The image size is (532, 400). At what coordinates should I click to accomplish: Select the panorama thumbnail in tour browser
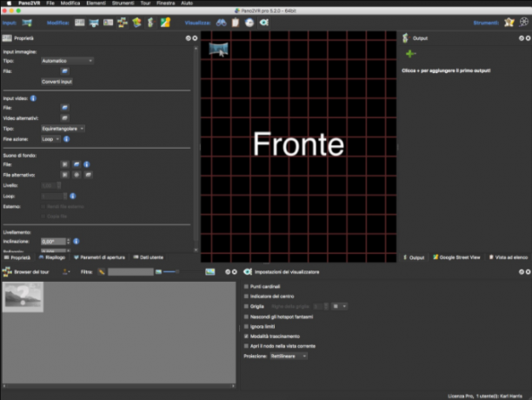click(x=23, y=297)
